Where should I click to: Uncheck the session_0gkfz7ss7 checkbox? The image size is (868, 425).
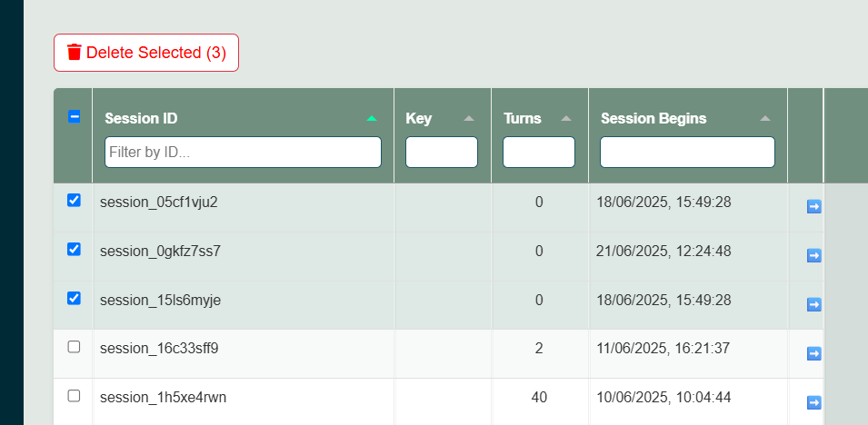75,249
